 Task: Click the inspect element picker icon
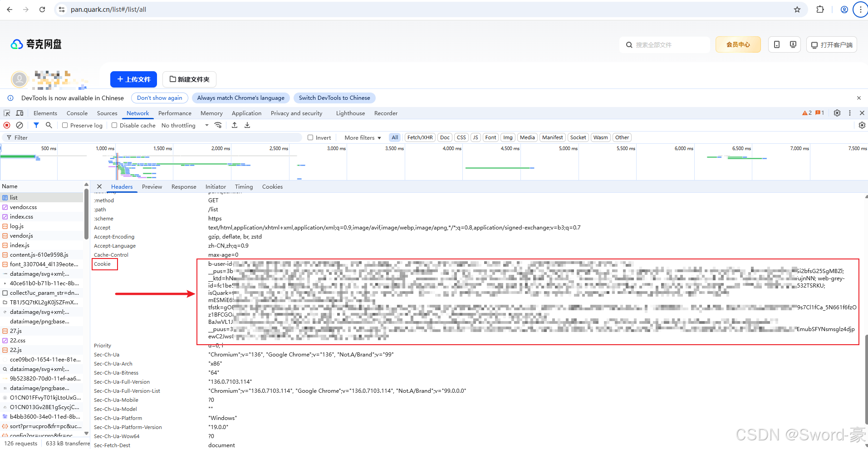(7, 113)
